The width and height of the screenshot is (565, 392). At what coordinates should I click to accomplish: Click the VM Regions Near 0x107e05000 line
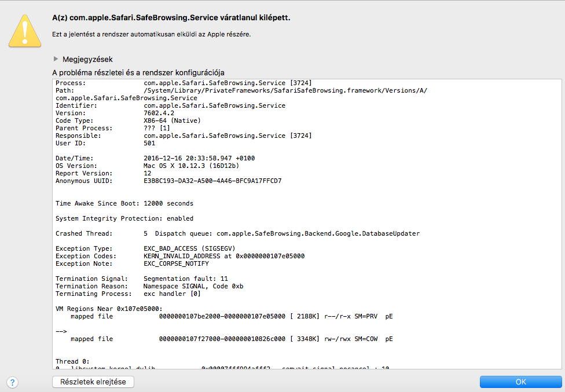(109, 309)
